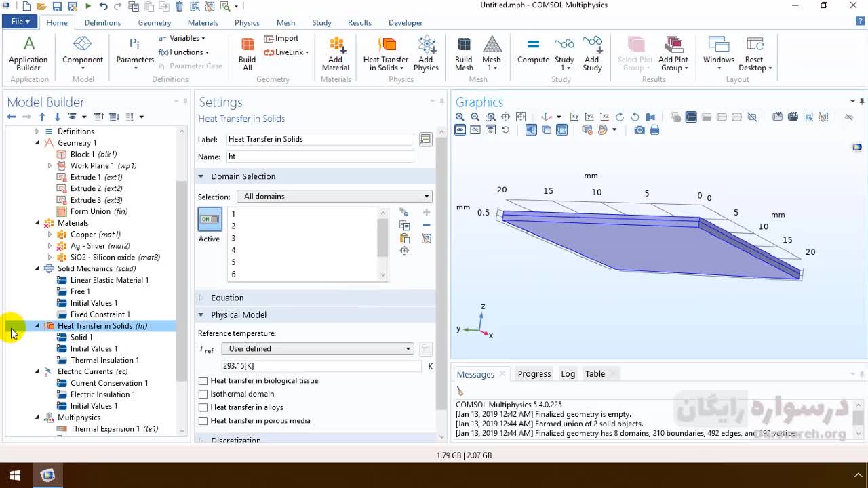Viewport: 868px width, 488px height.
Task: Enable Heat transfer in biological tissue
Action: (203, 381)
